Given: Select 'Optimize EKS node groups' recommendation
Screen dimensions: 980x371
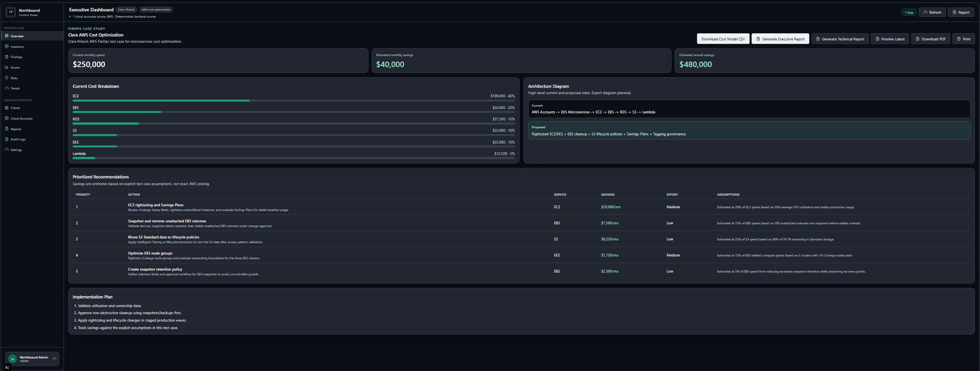Looking at the screenshot, I should (522, 255).
